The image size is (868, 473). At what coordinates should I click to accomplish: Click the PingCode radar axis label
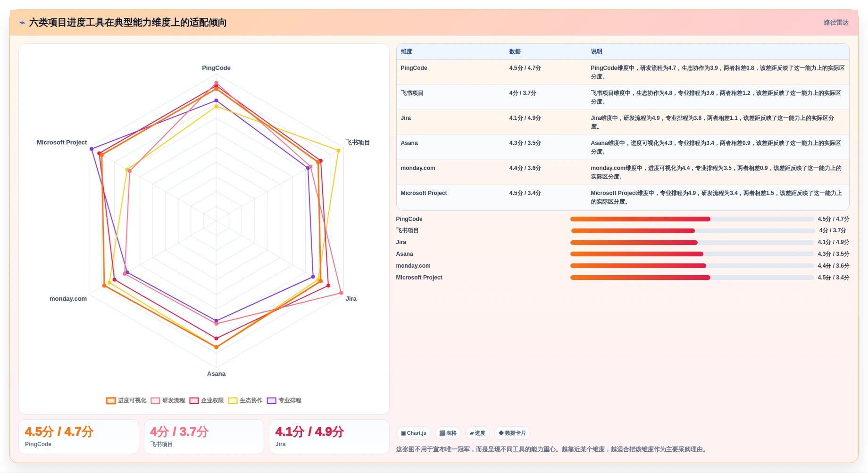[216, 68]
